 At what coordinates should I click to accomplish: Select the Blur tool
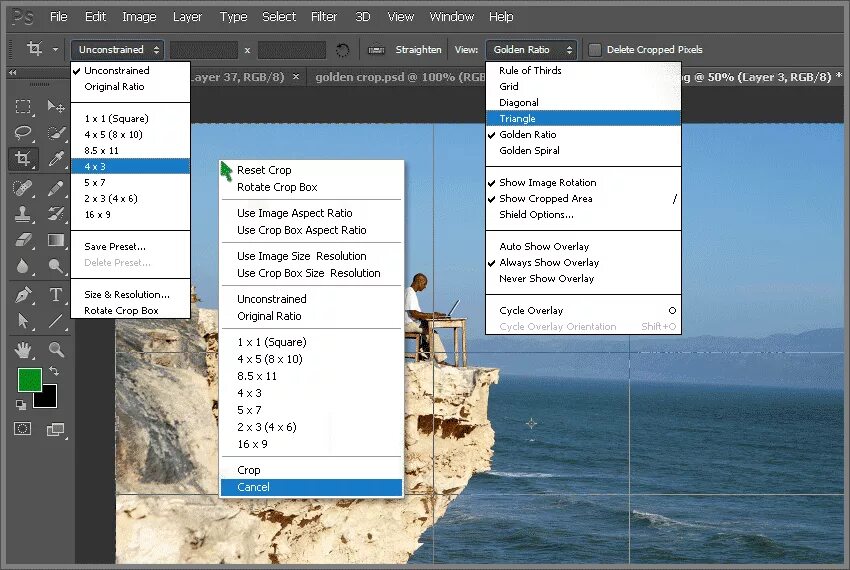(23, 266)
